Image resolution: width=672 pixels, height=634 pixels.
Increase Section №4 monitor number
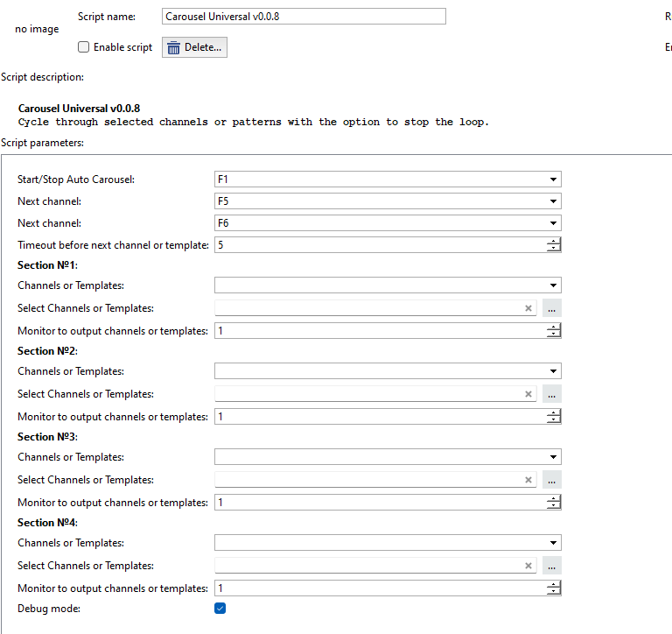click(554, 584)
